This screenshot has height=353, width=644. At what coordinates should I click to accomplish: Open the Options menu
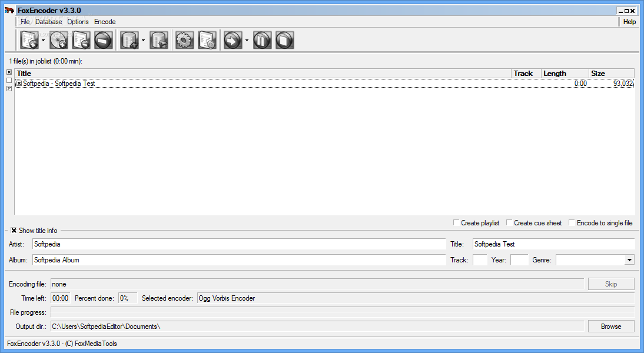click(78, 22)
